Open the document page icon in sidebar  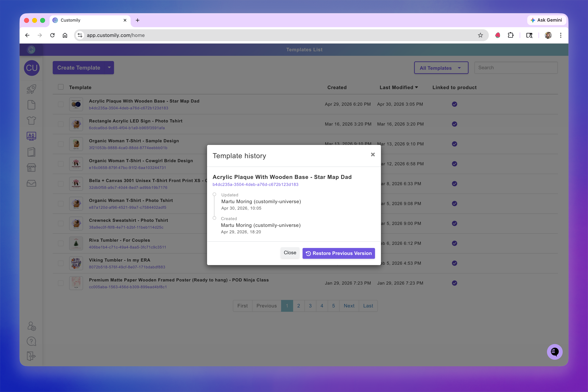(31, 105)
